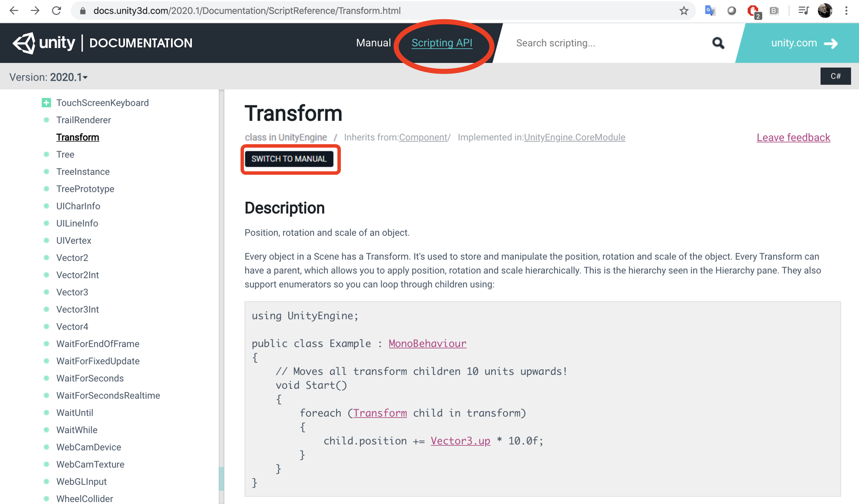Click the 'class in UnityEngine' label
Image resolution: width=859 pixels, height=504 pixels.
pyautogui.click(x=286, y=137)
